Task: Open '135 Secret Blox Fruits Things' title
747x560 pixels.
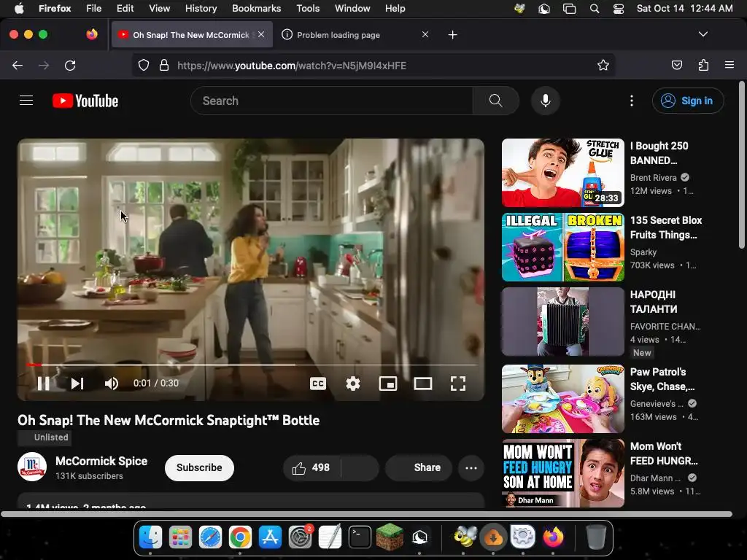Action: [666, 227]
